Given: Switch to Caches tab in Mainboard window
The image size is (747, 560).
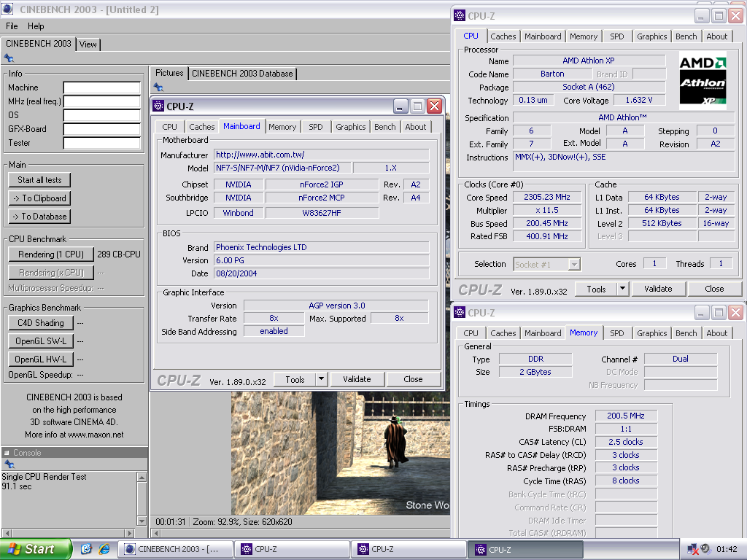Looking at the screenshot, I should coord(201,127).
